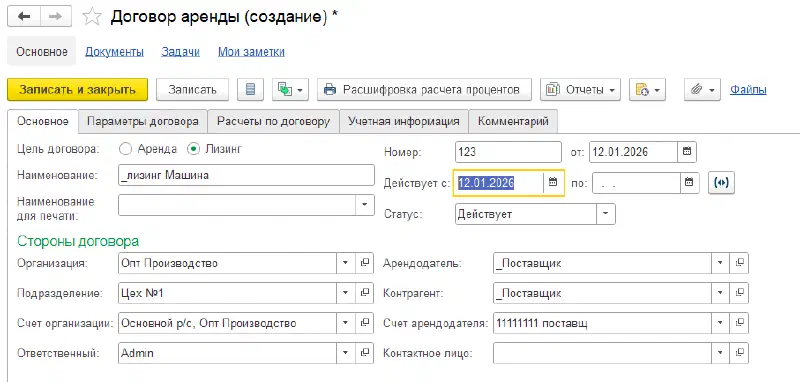Image resolution: width=800 pixels, height=382 pixels.
Task: Open the Файлы link
Action: click(x=748, y=90)
